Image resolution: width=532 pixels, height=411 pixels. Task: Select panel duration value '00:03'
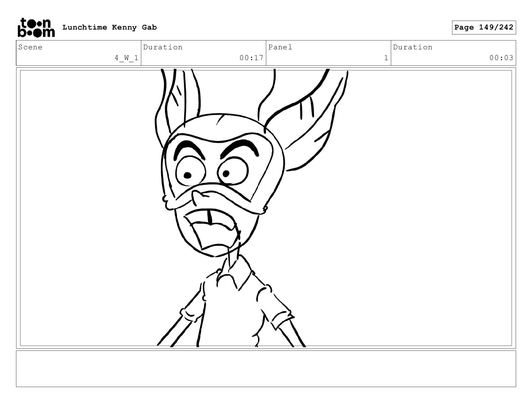501,58
